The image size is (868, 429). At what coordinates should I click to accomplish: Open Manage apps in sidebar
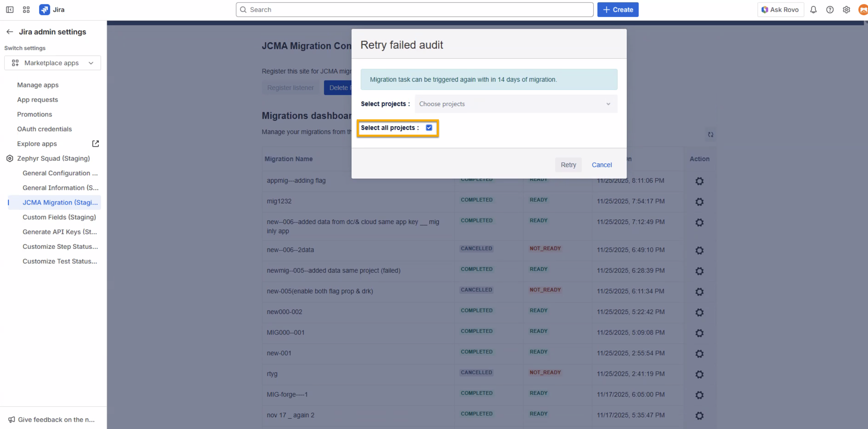38,85
